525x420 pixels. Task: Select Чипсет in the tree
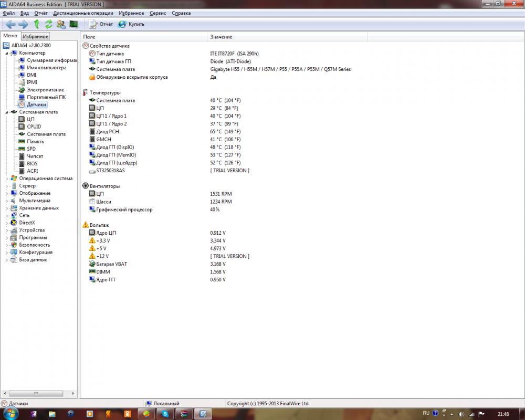31,156
